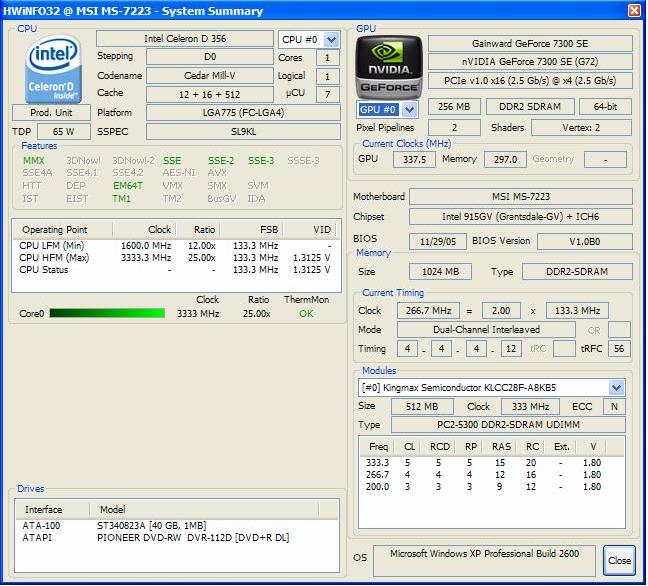Click the Windows XP Professional OS field
This screenshot has width=648, height=586.
[x=484, y=560]
